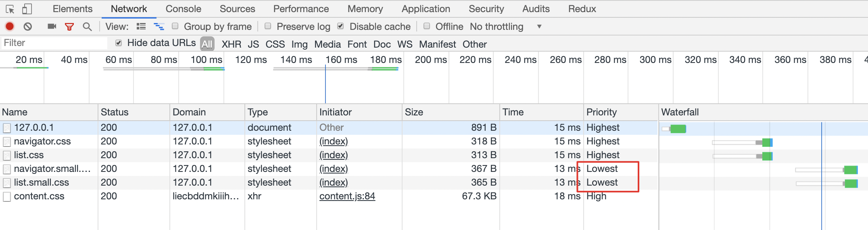
Task: Filter requests by XHR
Action: point(232,44)
